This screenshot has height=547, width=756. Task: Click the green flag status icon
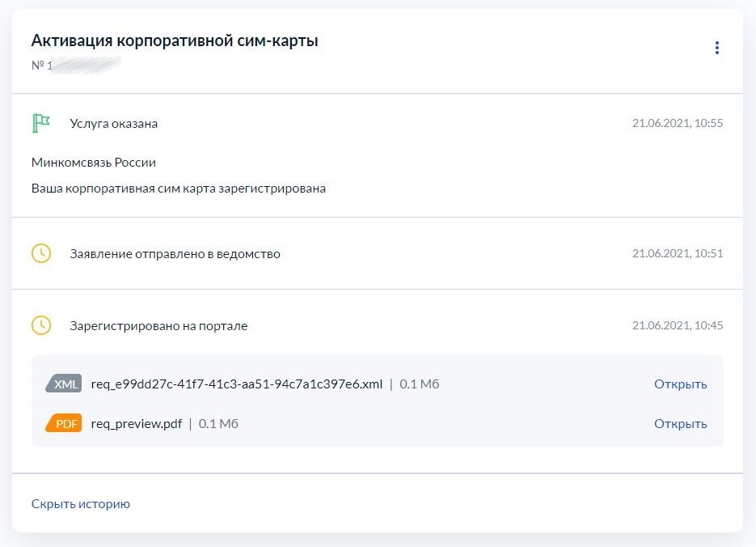(40, 123)
